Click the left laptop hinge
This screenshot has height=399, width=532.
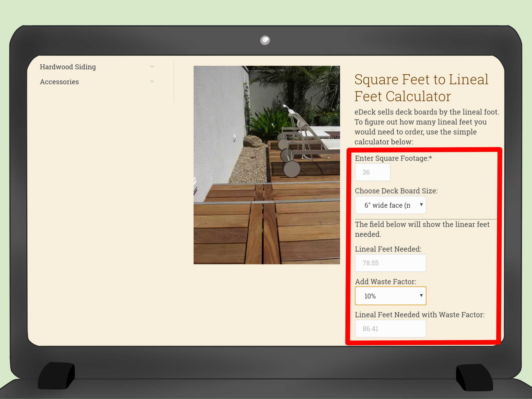coord(56,376)
